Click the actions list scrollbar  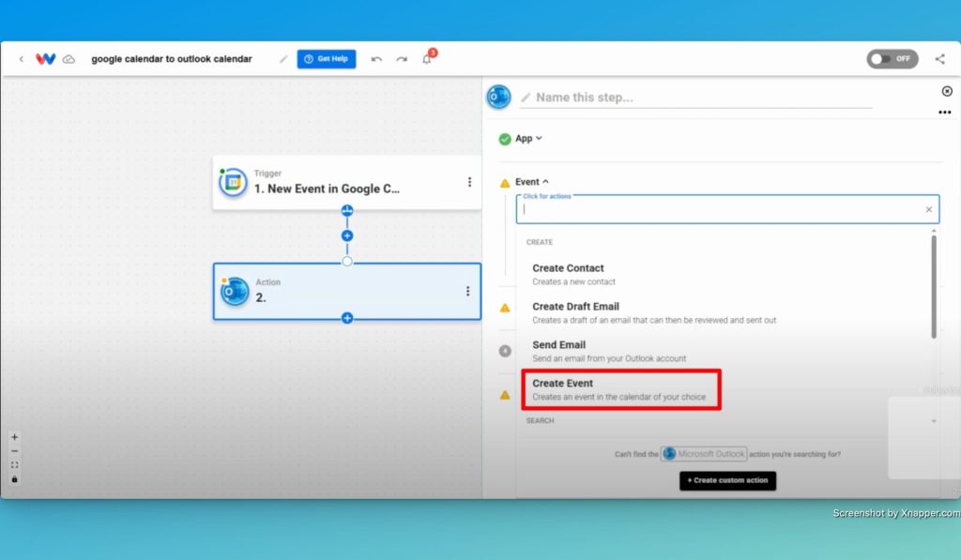934,287
